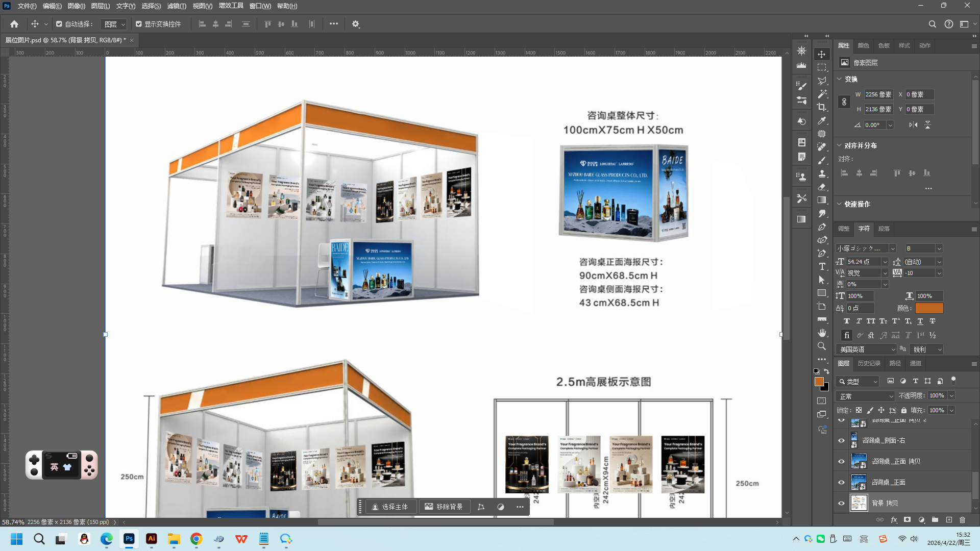Click the 选择主体 button
This screenshot has height=551, width=980.
(x=390, y=507)
